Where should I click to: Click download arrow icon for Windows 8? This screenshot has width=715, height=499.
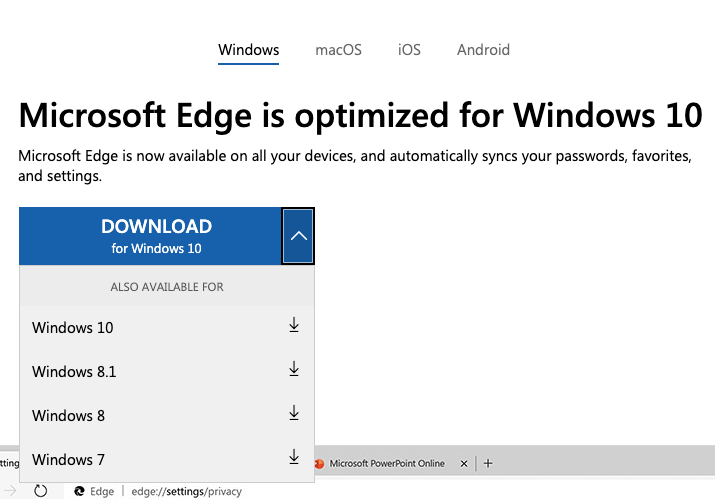click(294, 413)
